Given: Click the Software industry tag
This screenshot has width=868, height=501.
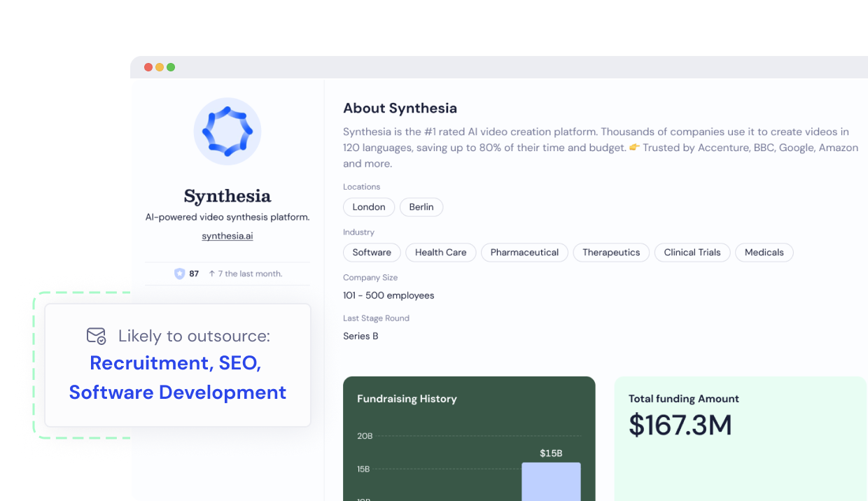Looking at the screenshot, I should pos(372,253).
